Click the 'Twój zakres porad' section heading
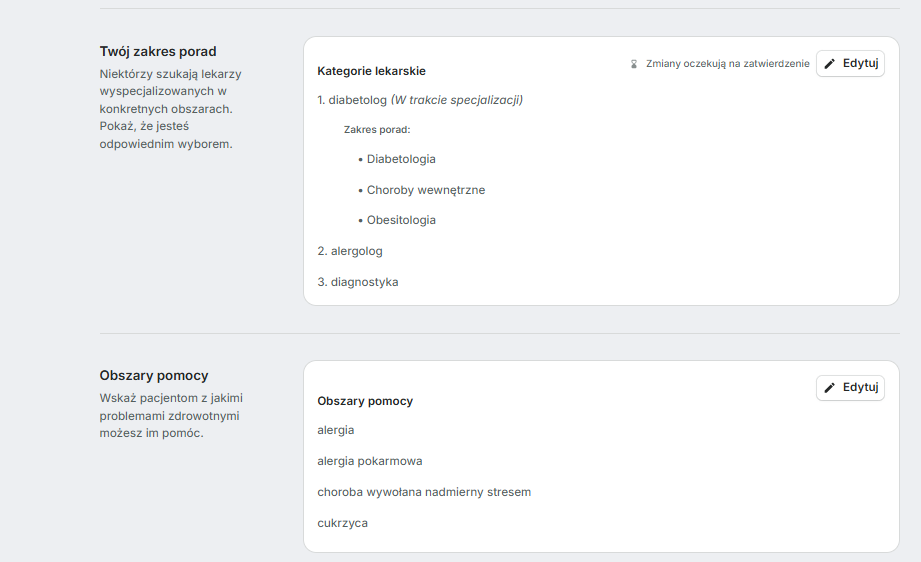 [x=158, y=51]
